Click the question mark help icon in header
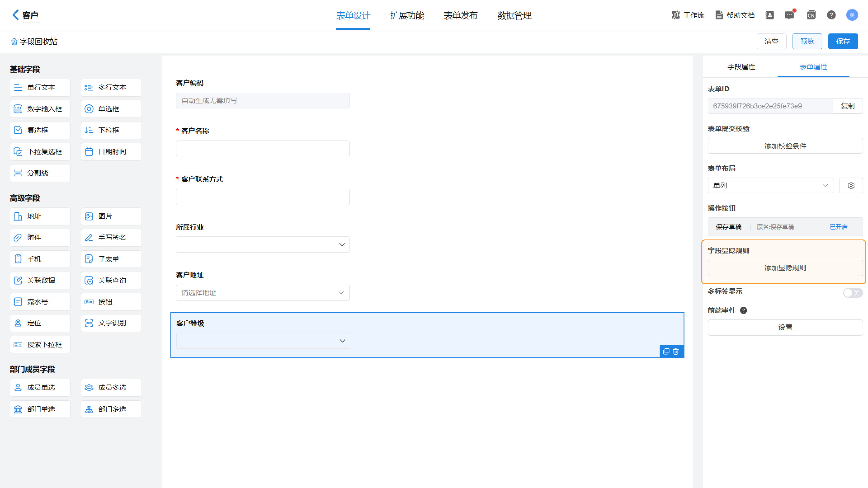The height and width of the screenshot is (488, 868). point(831,15)
